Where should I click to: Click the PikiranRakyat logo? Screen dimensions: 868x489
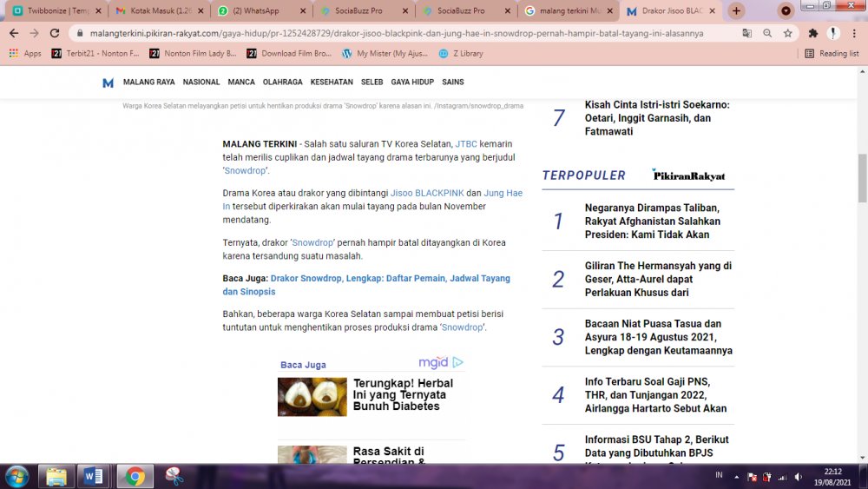click(688, 175)
